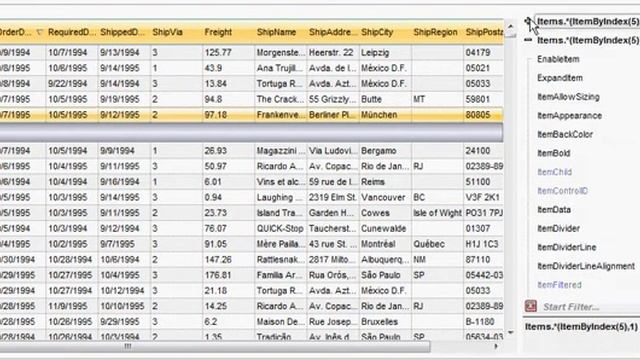Click the ShipPostalCode column header
This screenshot has width=640, height=360.
(484, 32)
